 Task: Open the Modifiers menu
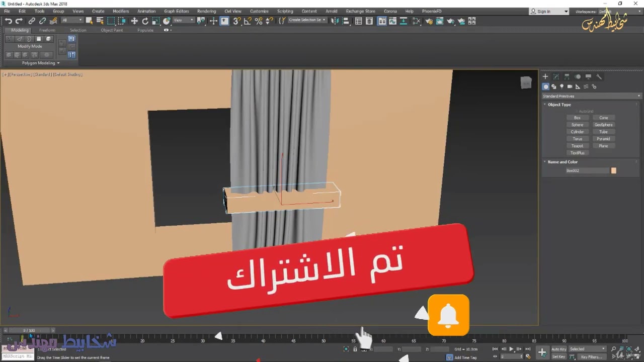coord(121,11)
